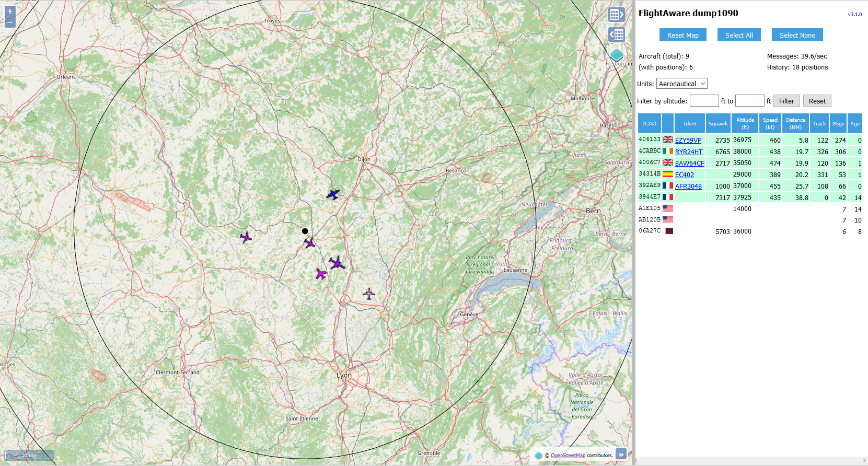Open the Units dropdown set to Aeronautical
Viewport: 868px width, 466px height.
[682, 84]
